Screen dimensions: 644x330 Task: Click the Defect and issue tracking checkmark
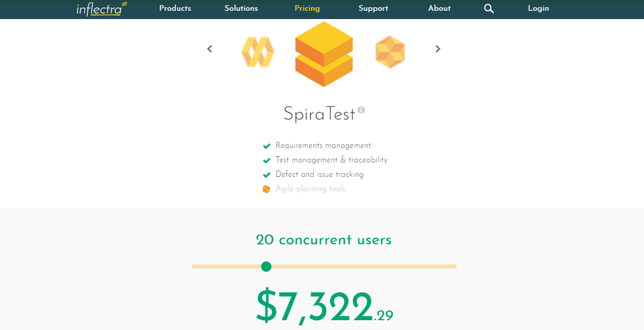tap(267, 175)
